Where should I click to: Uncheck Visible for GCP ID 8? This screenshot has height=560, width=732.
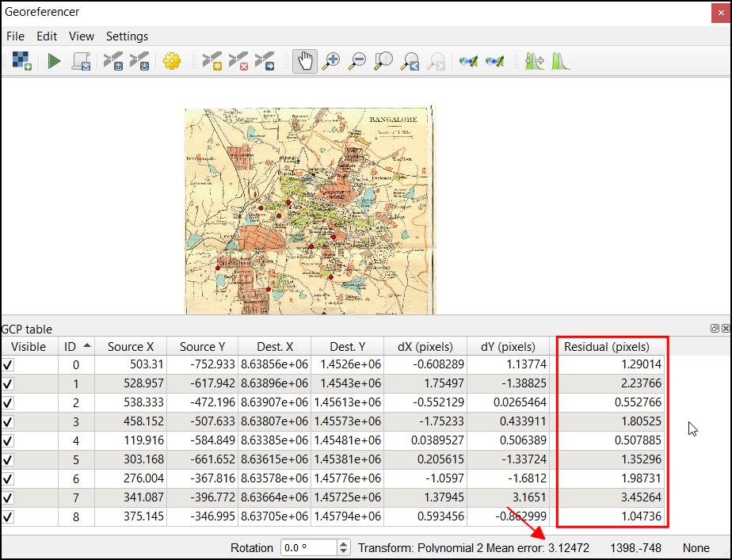8,517
